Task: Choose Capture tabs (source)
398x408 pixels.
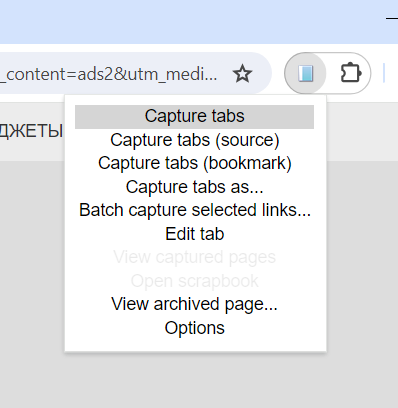Action: 194,140
